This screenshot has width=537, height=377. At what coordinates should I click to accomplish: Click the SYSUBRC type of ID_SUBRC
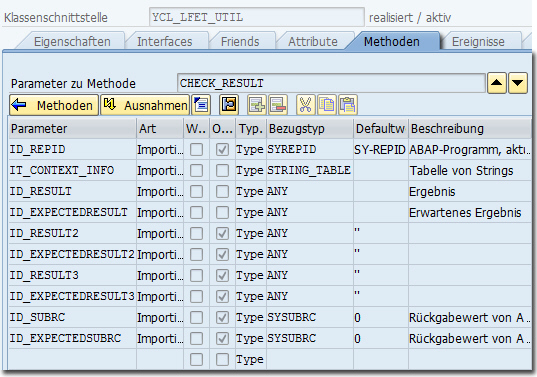(310, 317)
